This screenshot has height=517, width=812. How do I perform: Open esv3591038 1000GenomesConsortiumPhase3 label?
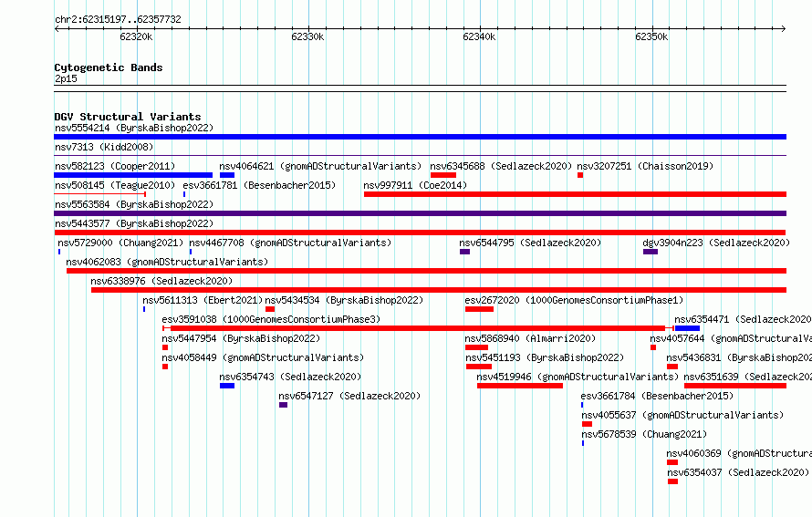(x=271, y=319)
